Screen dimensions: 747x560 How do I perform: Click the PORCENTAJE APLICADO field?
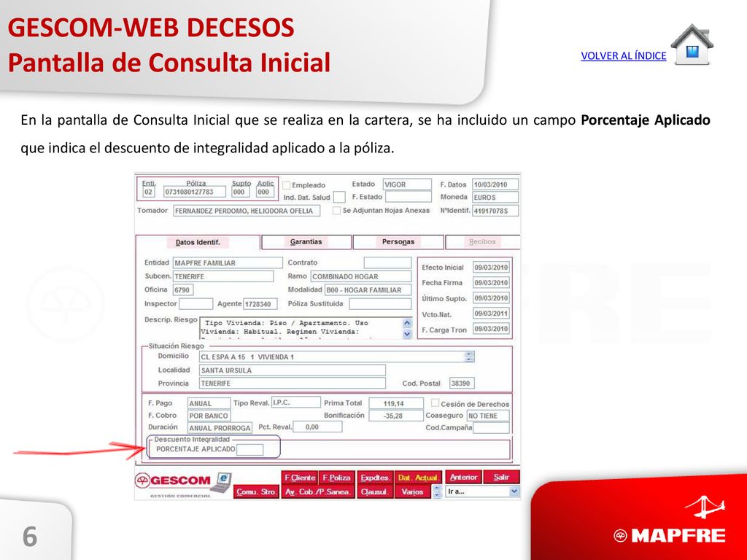pyautogui.click(x=250, y=449)
